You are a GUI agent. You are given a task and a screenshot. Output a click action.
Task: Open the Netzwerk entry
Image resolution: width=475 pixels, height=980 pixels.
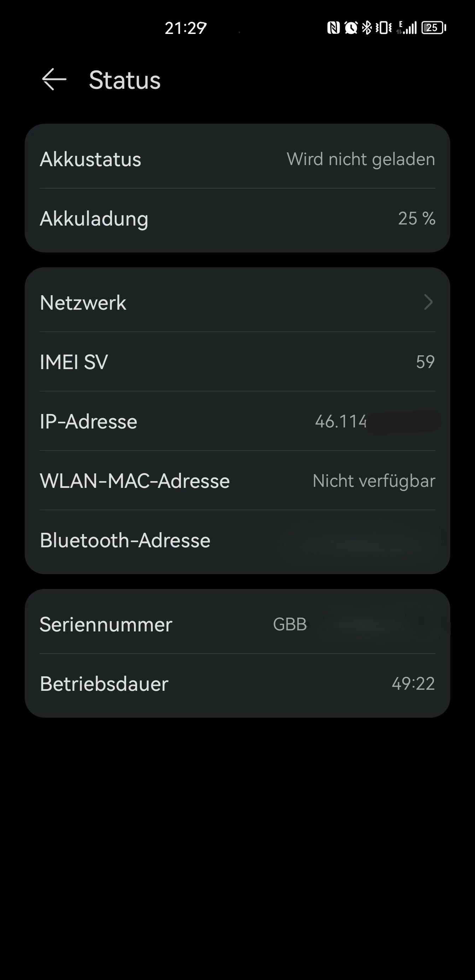83,303
